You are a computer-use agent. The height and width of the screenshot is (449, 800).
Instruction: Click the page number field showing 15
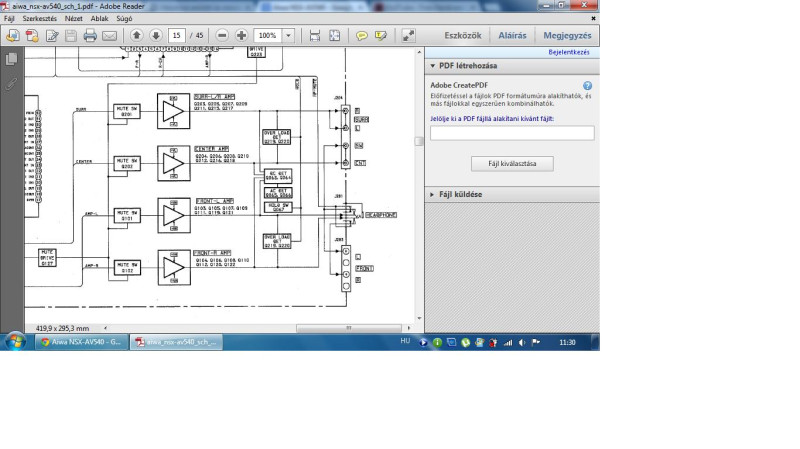point(177,35)
